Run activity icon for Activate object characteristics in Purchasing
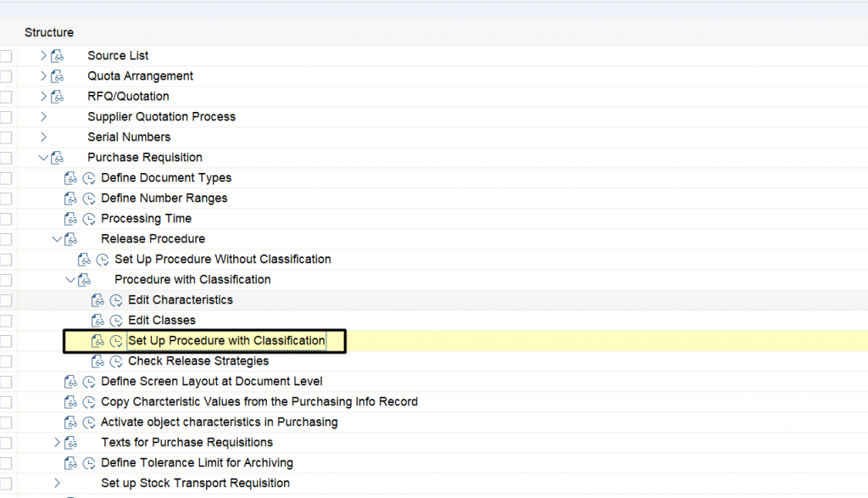 (x=89, y=422)
